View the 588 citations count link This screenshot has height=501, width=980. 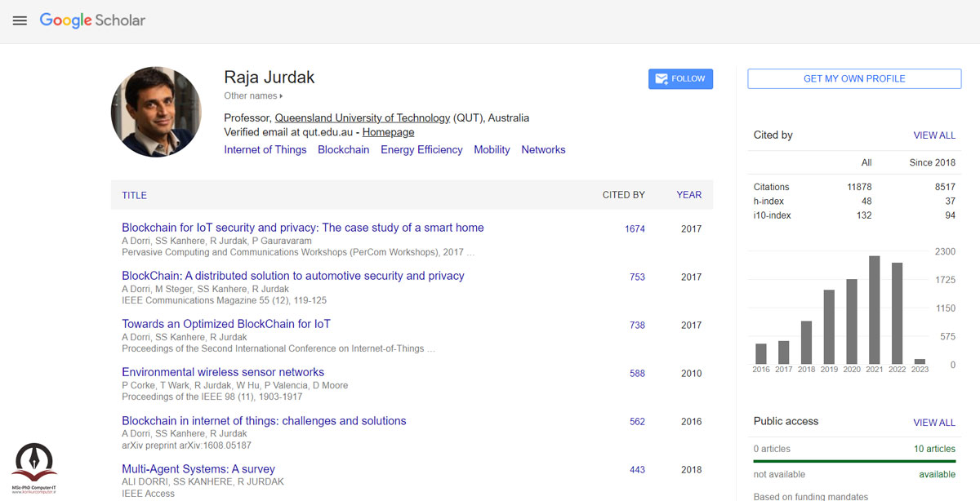tap(638, 374)
